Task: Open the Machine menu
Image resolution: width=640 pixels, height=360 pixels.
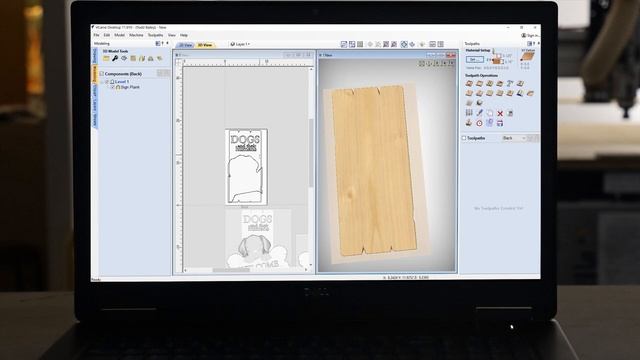Action: [136, 36]
